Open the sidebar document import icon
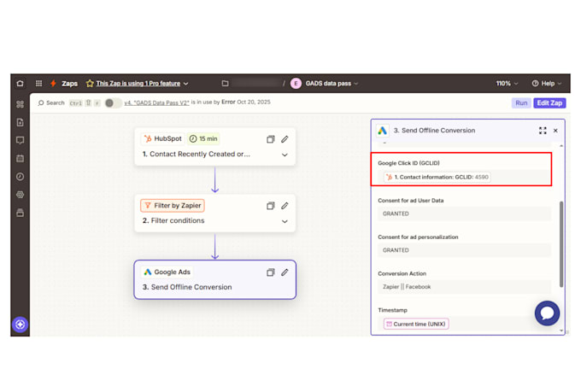This screenshot has width=581, height=392. pyautogui.click(x=20, y=122)
